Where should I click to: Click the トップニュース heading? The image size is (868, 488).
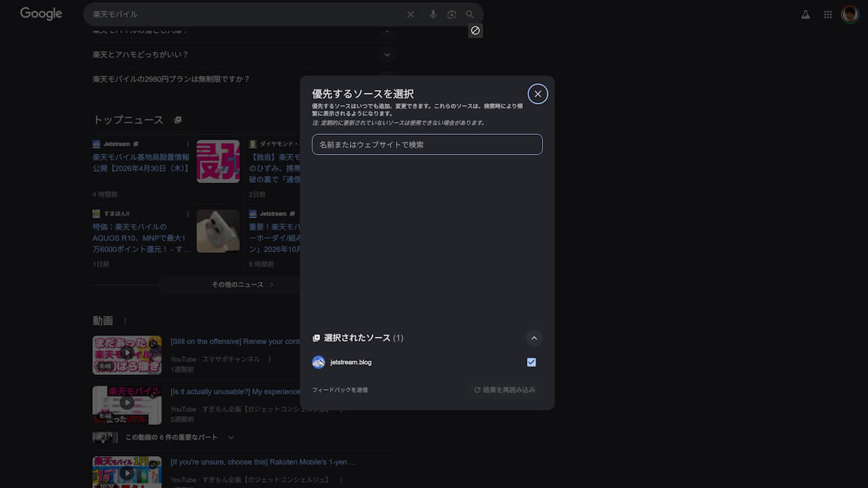pos(128,120)
